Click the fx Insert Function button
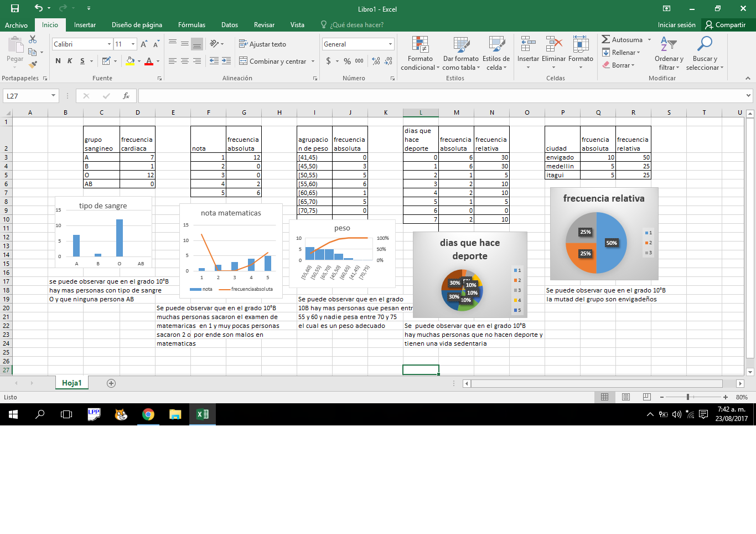The height and width of the screenshot is (534, 756). 126,95
